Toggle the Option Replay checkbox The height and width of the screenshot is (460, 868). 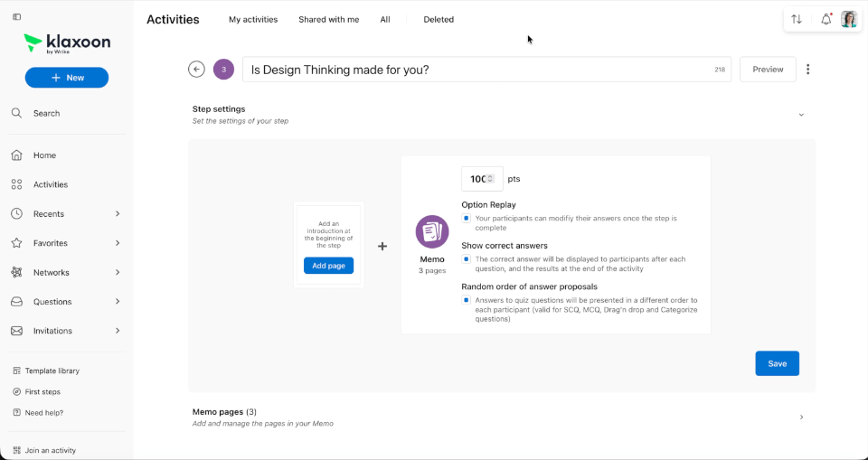point(467,218)
